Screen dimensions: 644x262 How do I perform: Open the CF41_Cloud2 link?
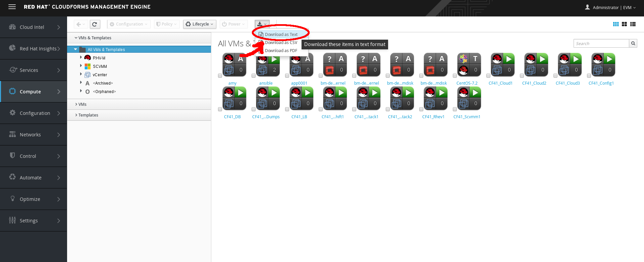534,83
